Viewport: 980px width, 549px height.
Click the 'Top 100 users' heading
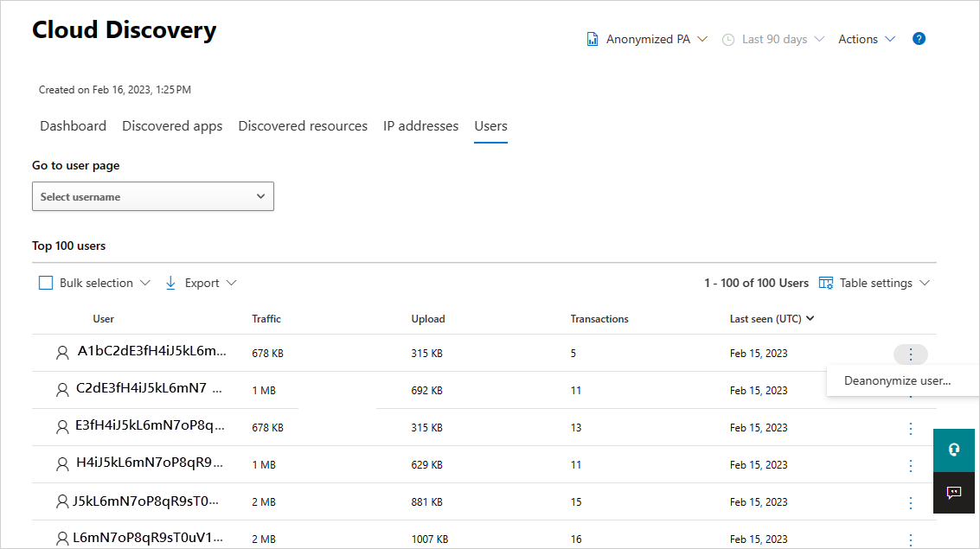[68, 246]
